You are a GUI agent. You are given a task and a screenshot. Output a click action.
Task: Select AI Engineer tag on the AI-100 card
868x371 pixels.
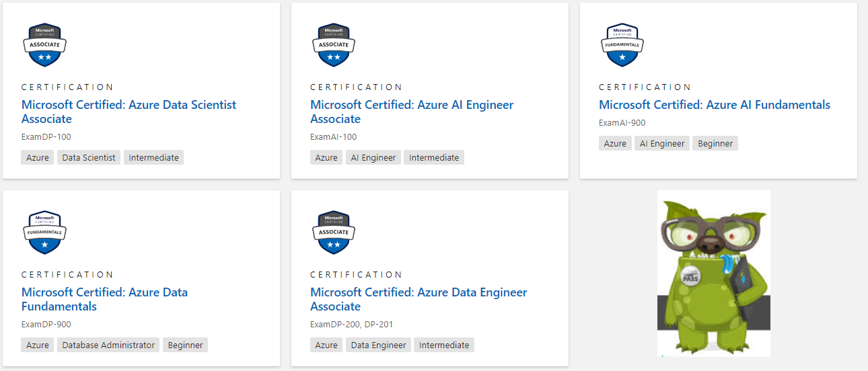(373, 157)
